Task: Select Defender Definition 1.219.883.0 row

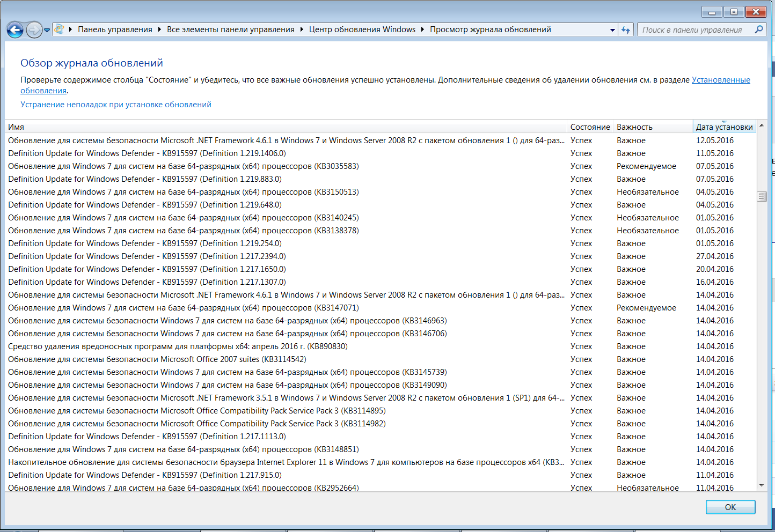Action: pyautogui.click(x=381, y=179)
